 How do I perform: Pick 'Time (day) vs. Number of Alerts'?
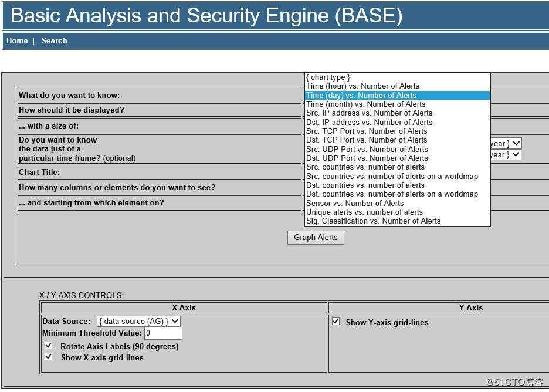(397, 95)
